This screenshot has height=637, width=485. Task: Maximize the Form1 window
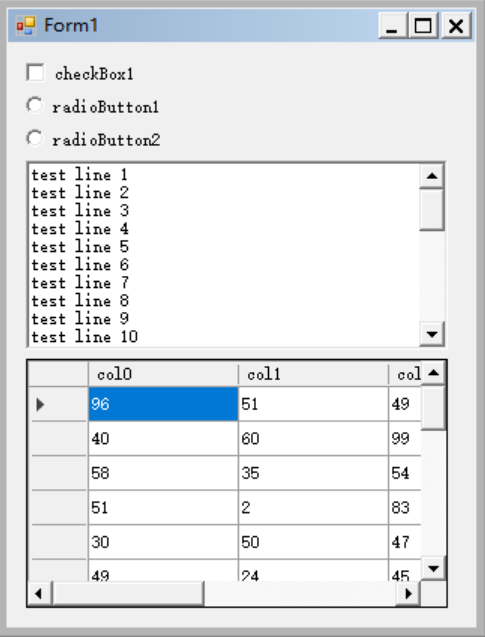(x=423, y=26)
